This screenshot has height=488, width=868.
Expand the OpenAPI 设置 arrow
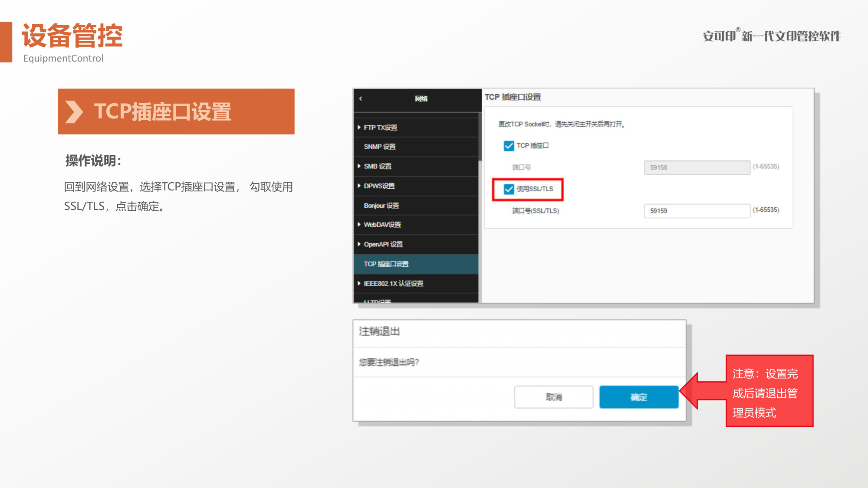[359, 244]
